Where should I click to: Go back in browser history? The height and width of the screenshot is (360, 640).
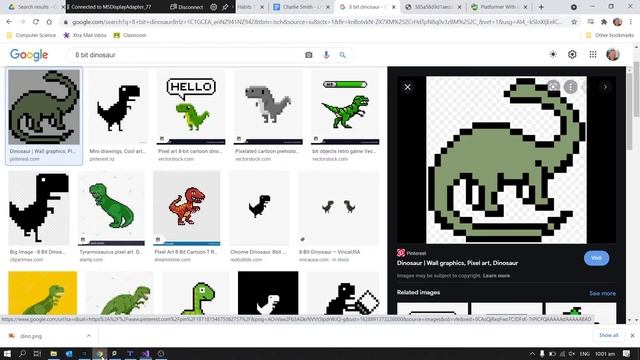[x=9, y=22]
